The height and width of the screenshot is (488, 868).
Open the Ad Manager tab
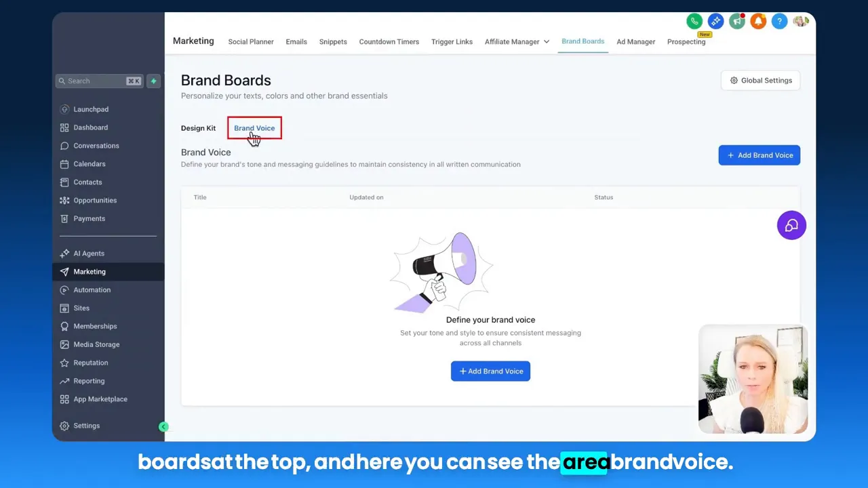(x=635, y=41)
